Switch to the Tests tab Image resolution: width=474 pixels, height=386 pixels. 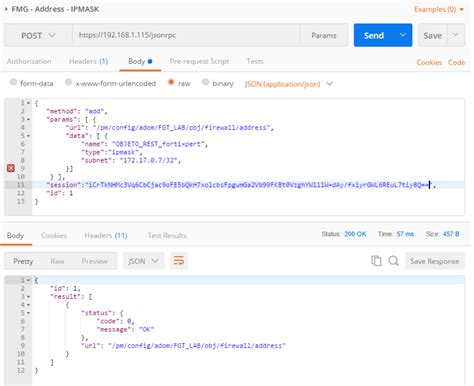255,61
